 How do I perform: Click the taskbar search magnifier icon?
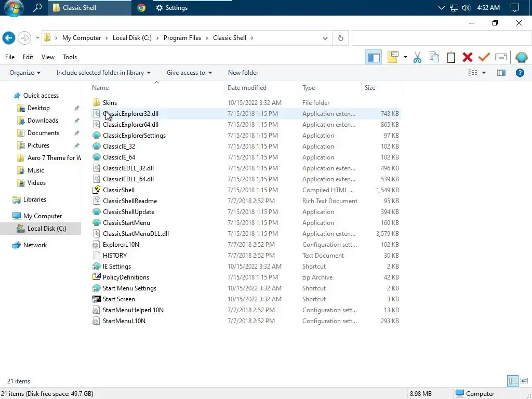pos(37,7)
